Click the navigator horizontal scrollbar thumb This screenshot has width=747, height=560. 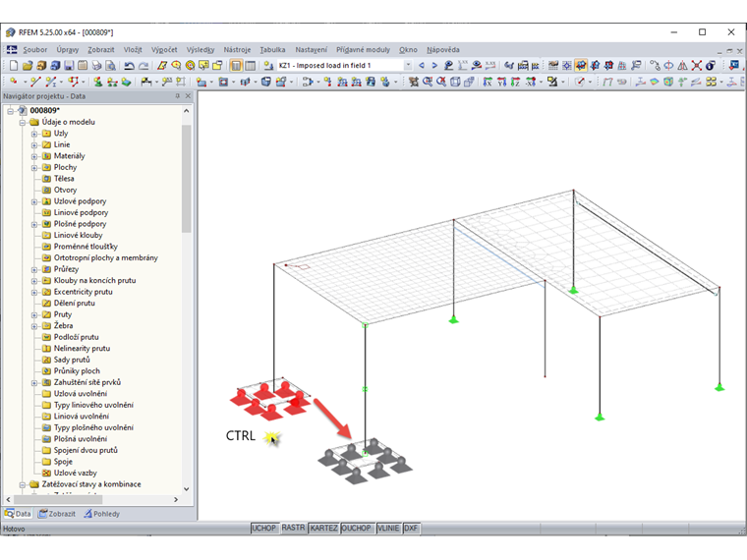pyautogui.click(x=58, y=499)
